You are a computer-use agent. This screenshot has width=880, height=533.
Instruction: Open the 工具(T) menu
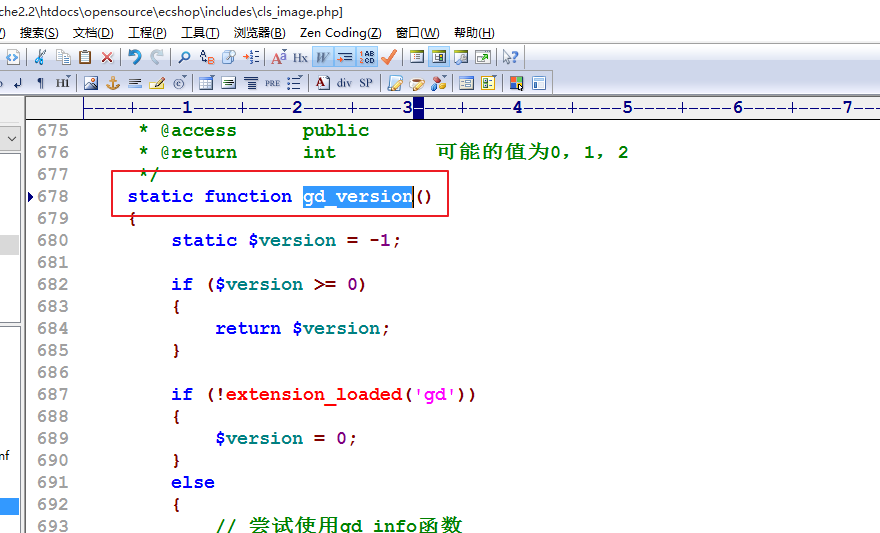coord(200,33)
